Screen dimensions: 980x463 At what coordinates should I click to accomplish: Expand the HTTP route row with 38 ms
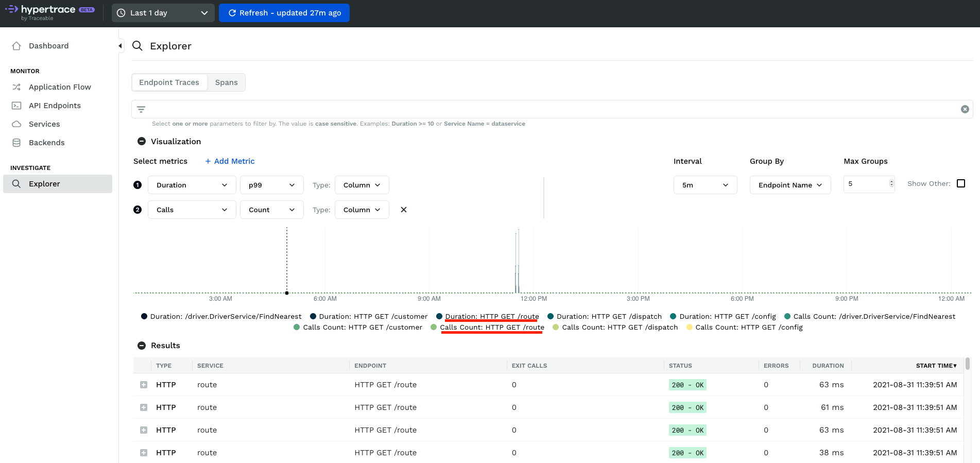click(x=144, y=453)
